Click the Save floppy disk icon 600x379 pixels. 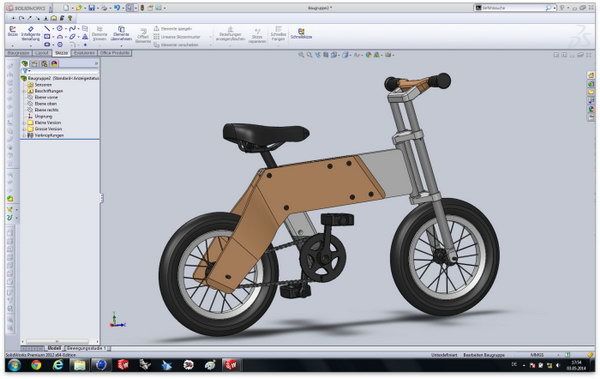[x=91, y=8]
